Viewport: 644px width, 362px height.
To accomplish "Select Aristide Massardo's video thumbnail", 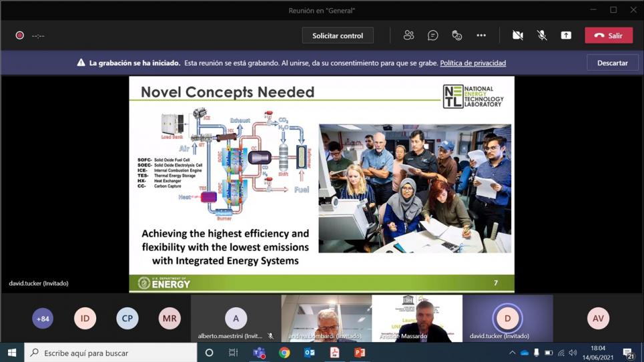I will [417, 318].
